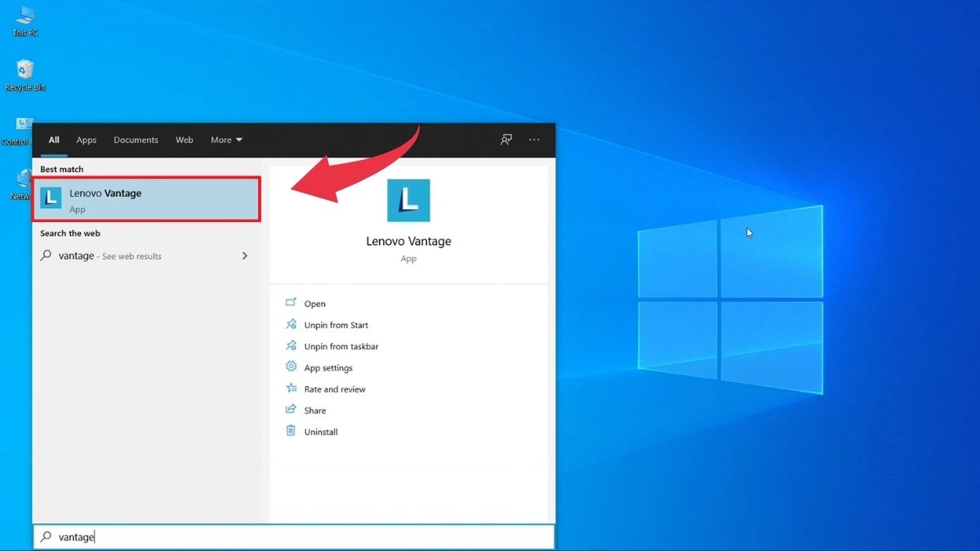Select vantage See web results

(x=147, y=256)
